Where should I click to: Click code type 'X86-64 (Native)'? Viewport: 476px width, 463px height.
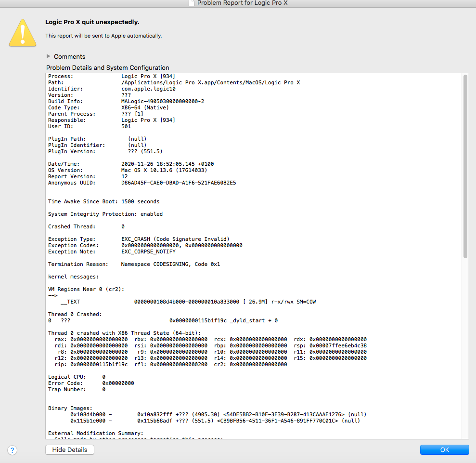(x=145, y=107)
